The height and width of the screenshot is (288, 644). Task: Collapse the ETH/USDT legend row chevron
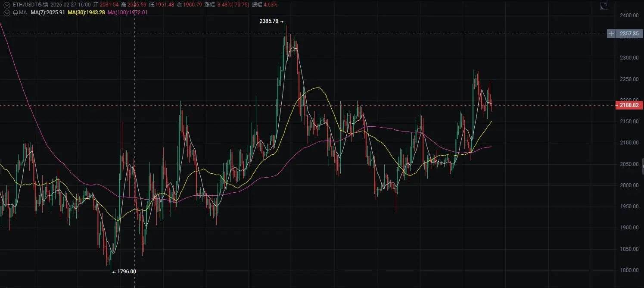(6, 5)
